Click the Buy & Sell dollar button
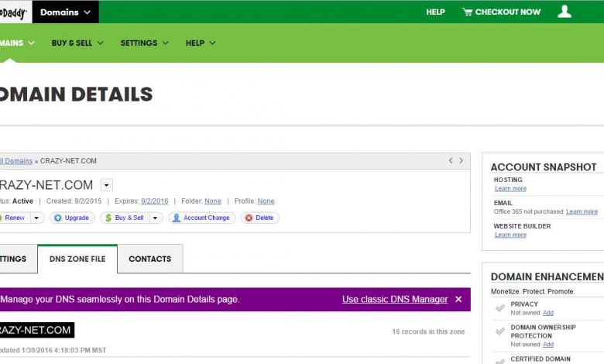The width and height of the screenshot is (604, 364). click(x=125, y=218)
